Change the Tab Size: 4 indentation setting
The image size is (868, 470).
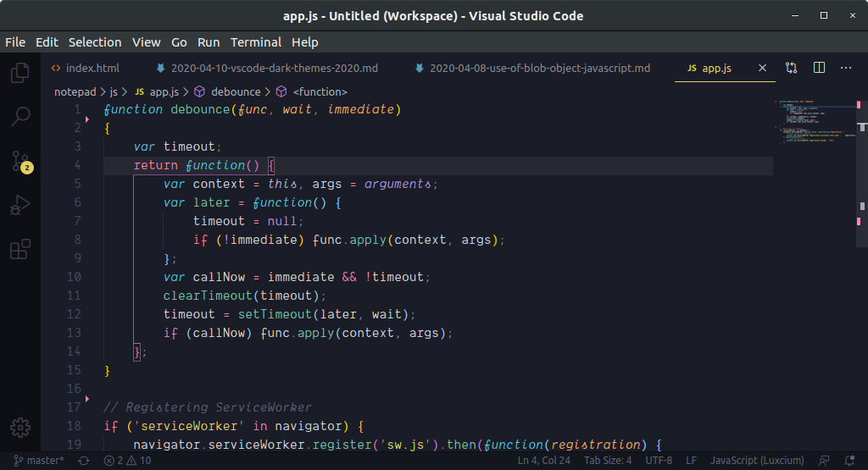click(x=607, y=461)
